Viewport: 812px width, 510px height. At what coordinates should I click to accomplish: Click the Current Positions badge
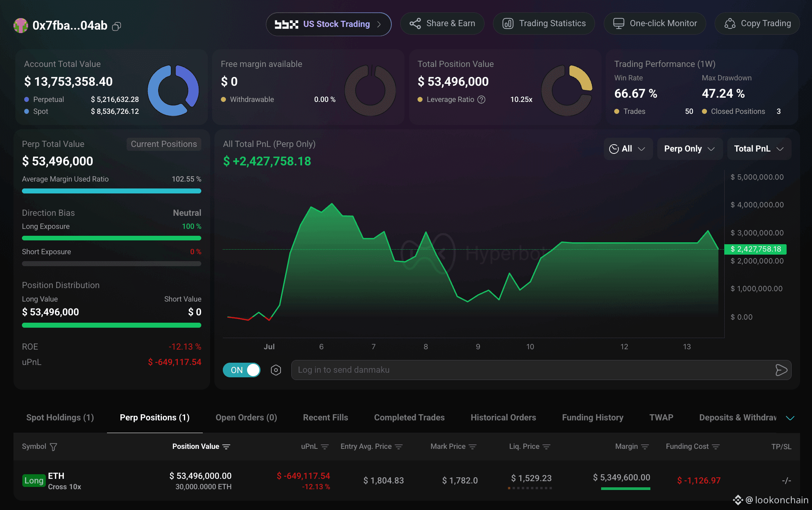point(164,144)
